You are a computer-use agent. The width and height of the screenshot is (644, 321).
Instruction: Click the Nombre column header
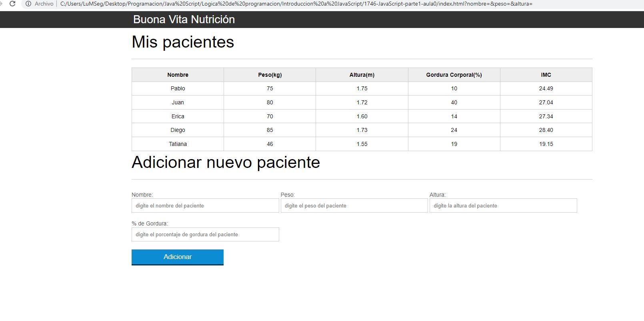tap(178, 75)
